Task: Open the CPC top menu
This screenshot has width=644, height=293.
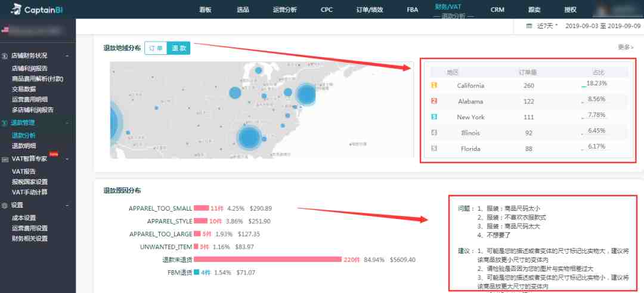Action: coord(327,10)
